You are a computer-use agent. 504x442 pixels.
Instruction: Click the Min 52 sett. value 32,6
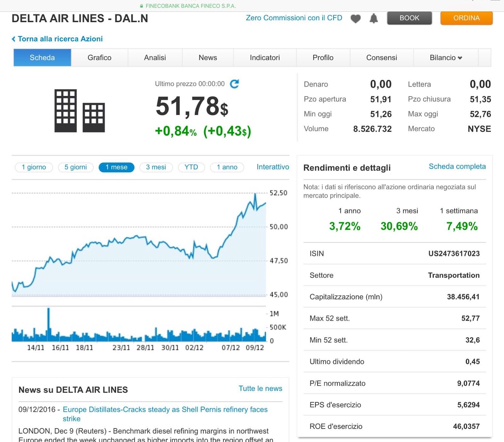pos(472,340)
